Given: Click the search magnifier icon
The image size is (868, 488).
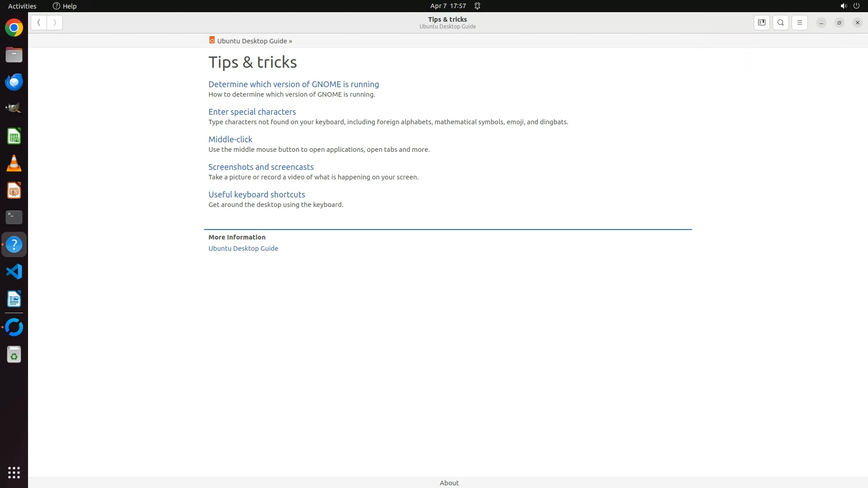Looking at the screenshot, I should click(780, 23).
